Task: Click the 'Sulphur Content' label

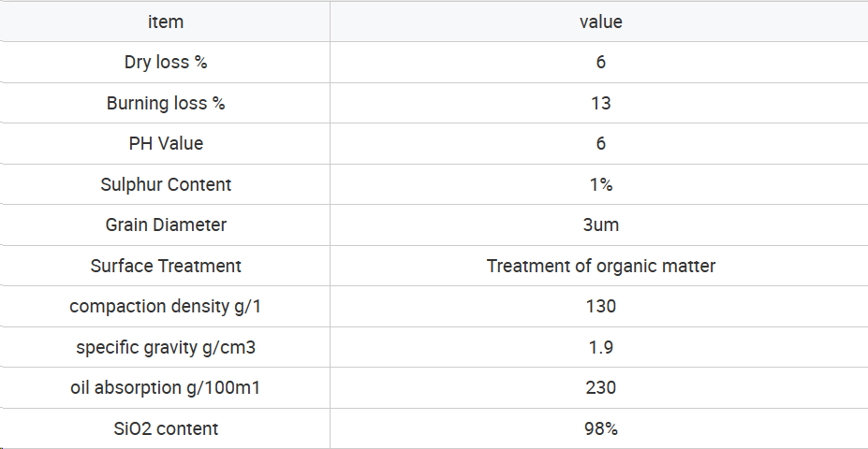Action: click(x=166, y=184)
